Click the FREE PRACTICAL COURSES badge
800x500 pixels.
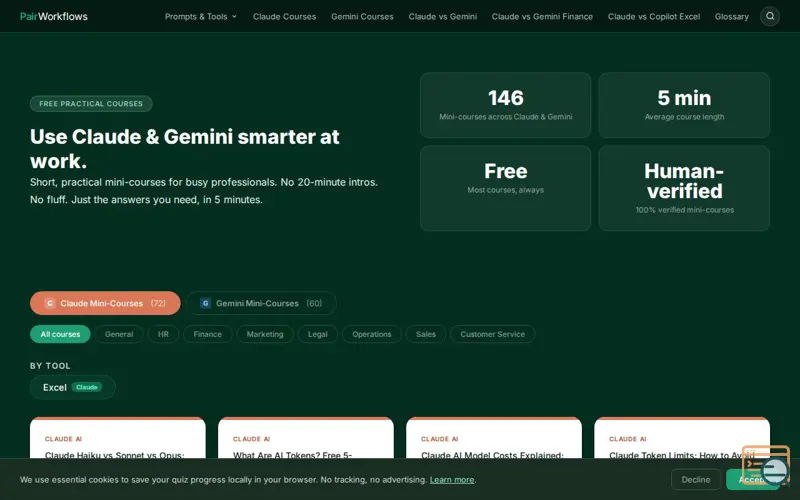(x=91, y=104)
